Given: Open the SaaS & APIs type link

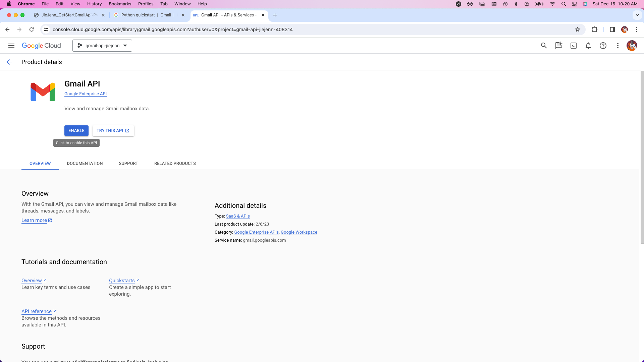Looking at the screenshot, I should 238,216.
